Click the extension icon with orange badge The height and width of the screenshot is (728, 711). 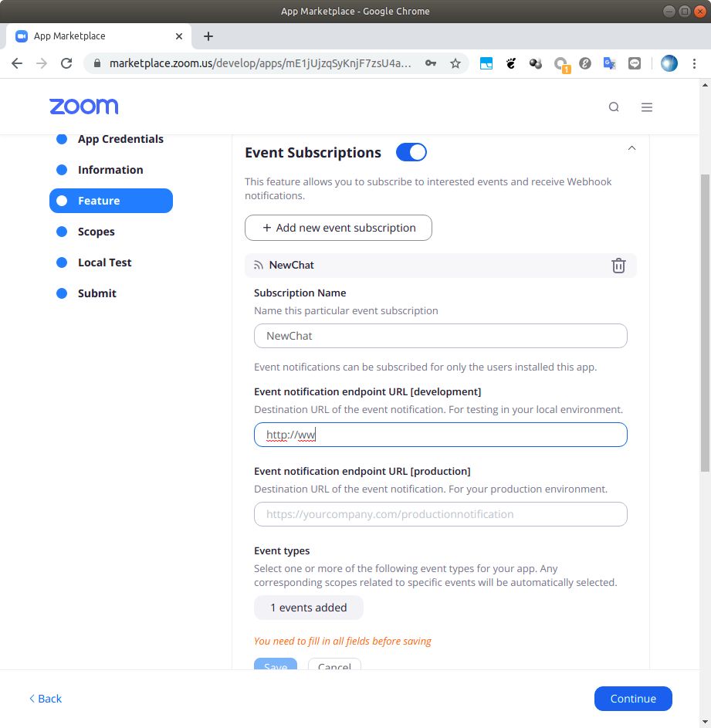[x=561, y=64]
